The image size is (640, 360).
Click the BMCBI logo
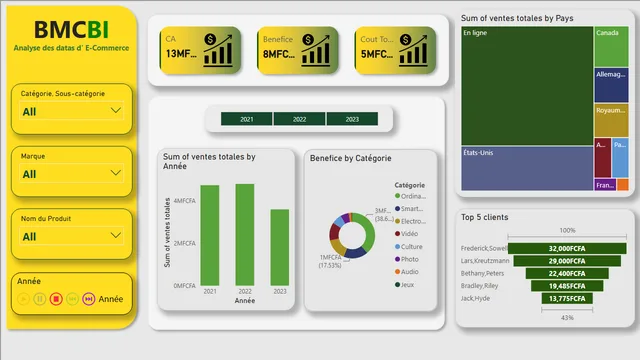(71, 30)
